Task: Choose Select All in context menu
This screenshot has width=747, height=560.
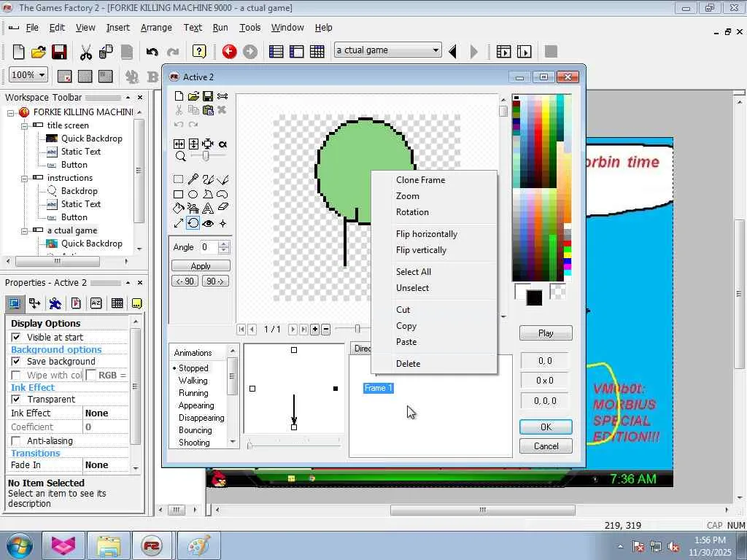Action: tap(413, 272)
